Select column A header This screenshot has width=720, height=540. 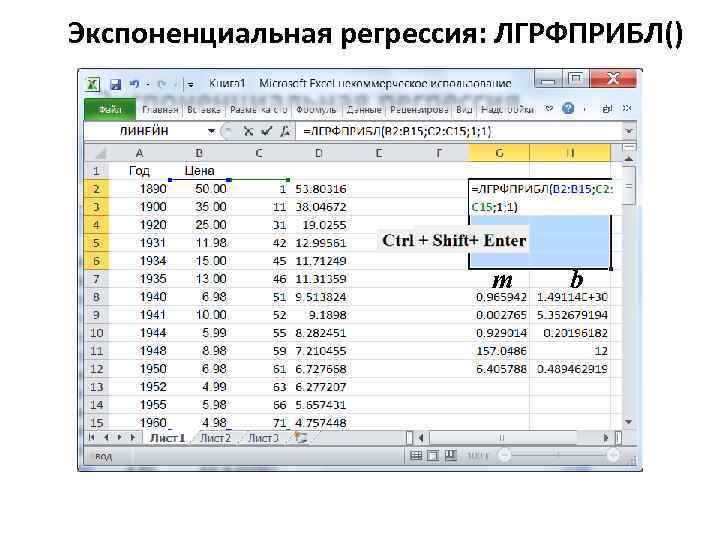pos(140,153)
